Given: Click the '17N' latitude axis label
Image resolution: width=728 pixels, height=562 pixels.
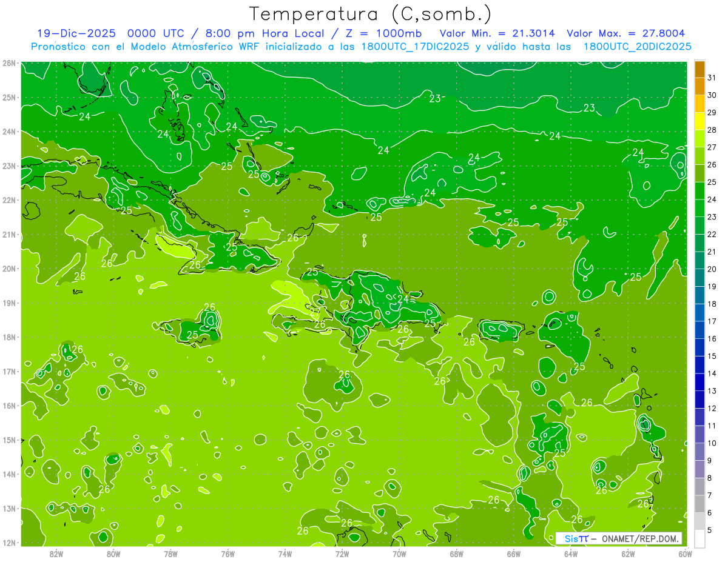Looking at the screenshot, I should (x=9, y=371).
